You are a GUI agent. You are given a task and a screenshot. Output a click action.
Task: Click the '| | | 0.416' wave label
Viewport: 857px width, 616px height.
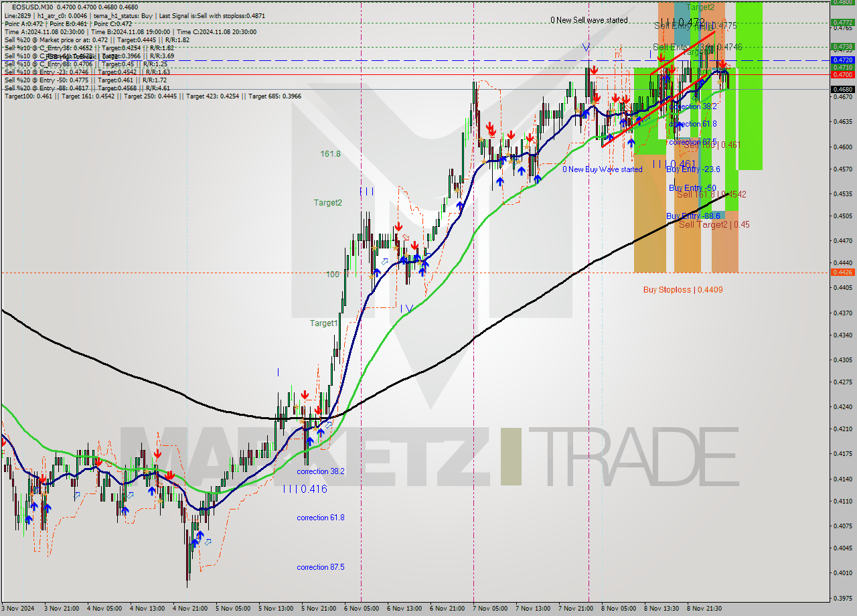[305, 489]
